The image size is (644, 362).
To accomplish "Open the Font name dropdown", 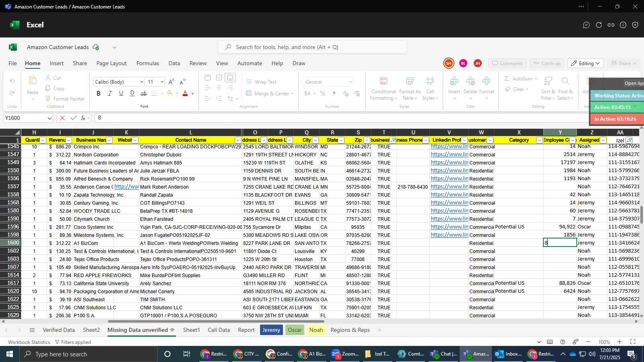I will (x=142, y=82).
